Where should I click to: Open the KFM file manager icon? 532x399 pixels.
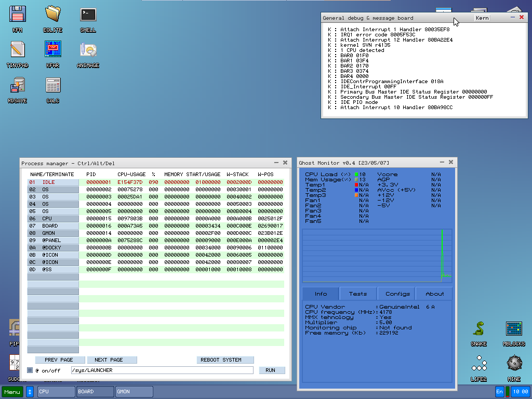pyautogui.click(x=18, y=15)
